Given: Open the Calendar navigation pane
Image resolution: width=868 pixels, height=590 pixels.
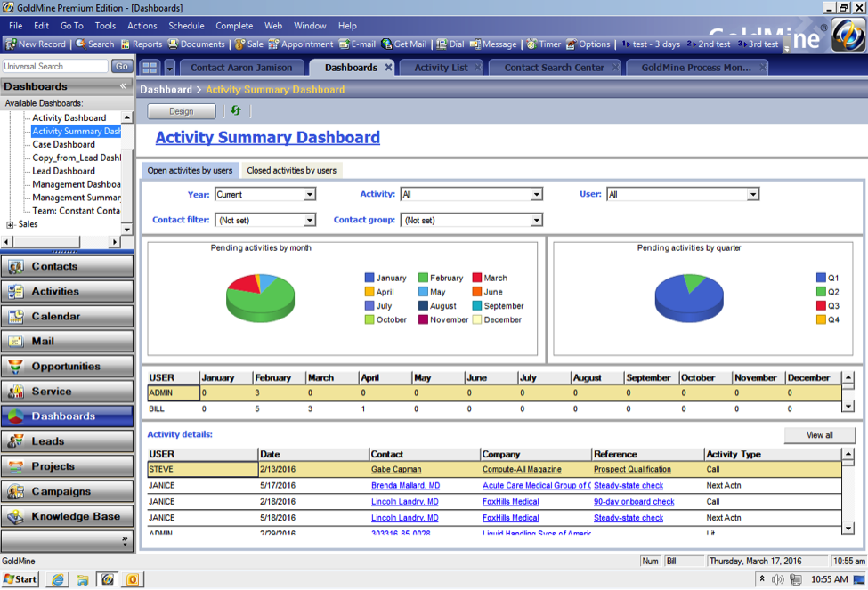Looking at the screenshot, I should pyautogui.click(x=67, y=316).
